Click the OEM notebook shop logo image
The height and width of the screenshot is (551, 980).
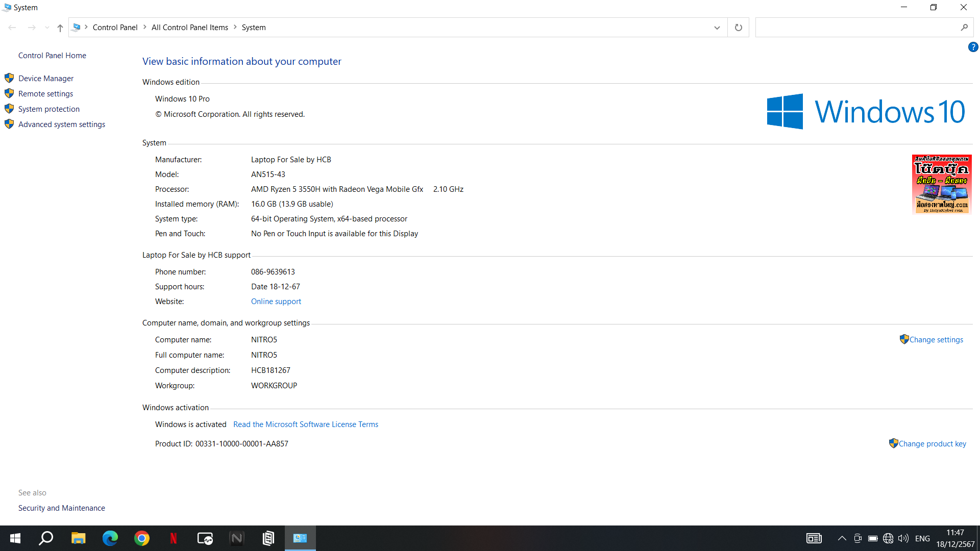tap(942, 184)
